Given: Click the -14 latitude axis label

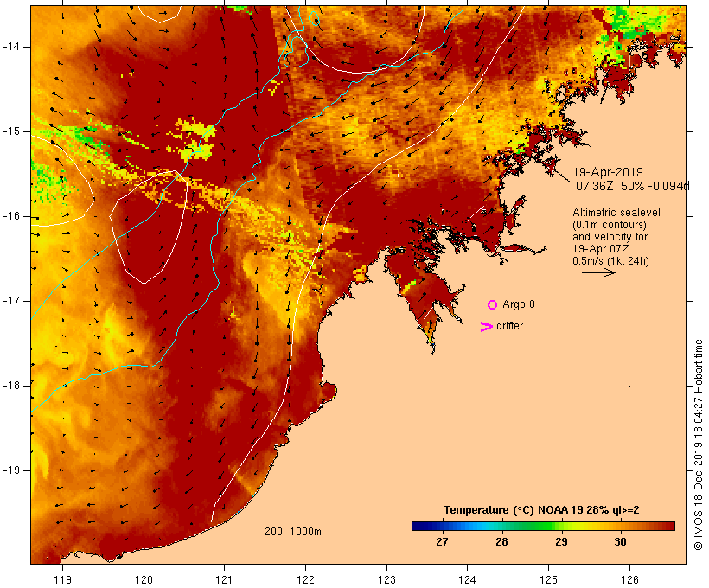Looking at the screenshot, I should click(x=11, y=47).
